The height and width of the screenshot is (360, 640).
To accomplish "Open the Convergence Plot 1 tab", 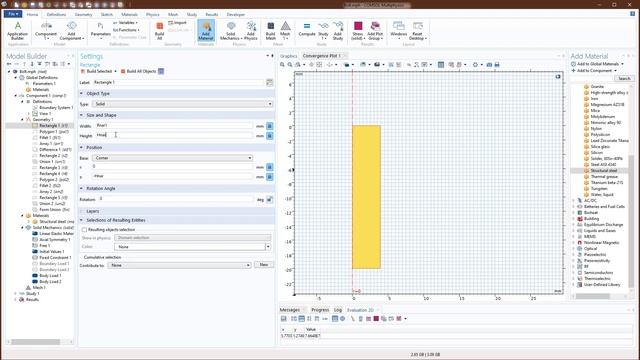I will (x=322, y=56).
